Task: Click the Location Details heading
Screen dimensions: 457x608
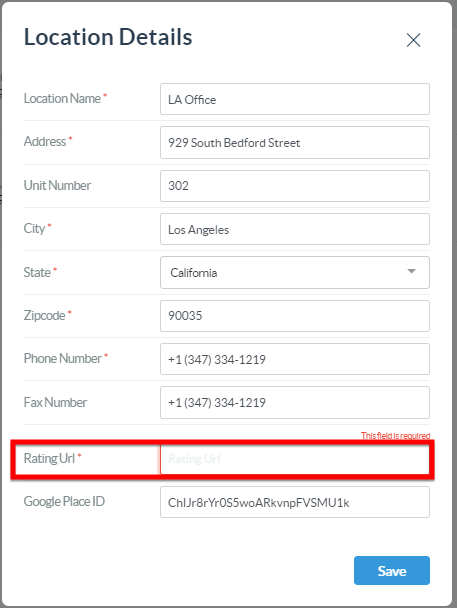Action: pos(108,37)
